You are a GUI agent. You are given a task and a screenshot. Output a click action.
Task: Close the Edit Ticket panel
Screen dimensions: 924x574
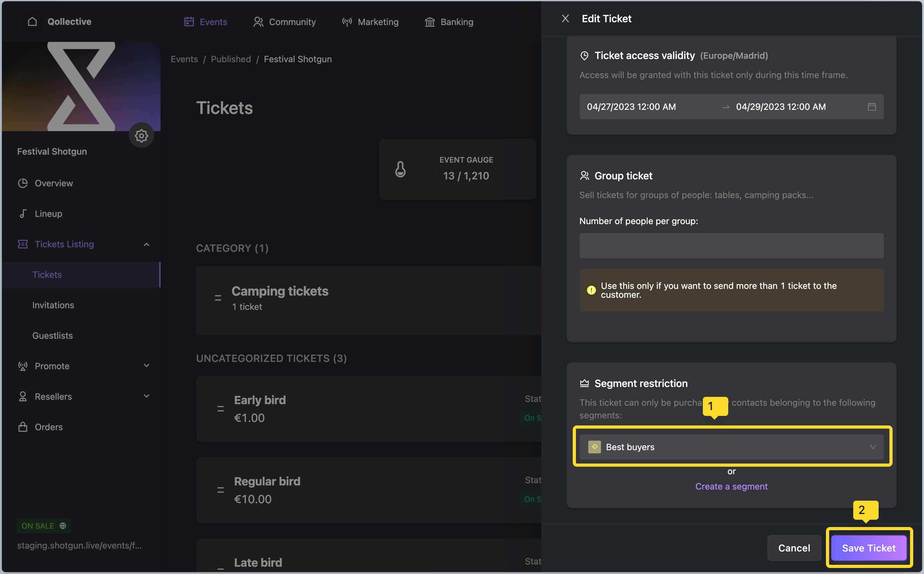coord(565,19)
